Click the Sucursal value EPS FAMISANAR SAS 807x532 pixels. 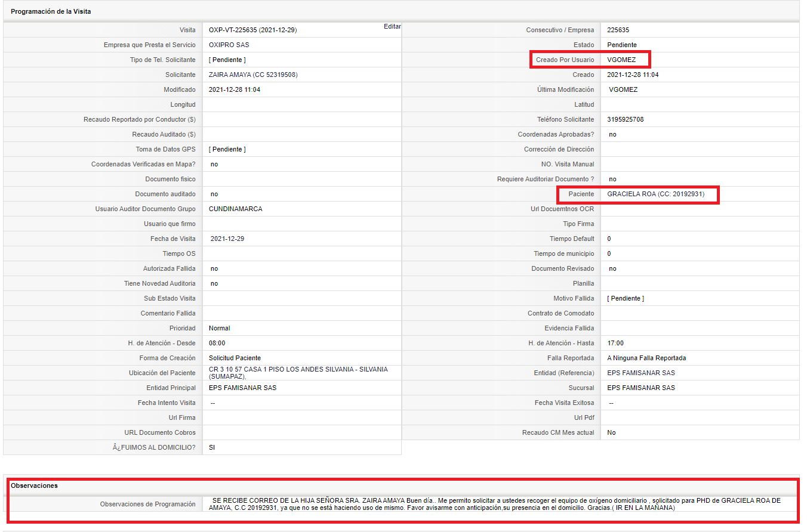(x=641, y=388)
